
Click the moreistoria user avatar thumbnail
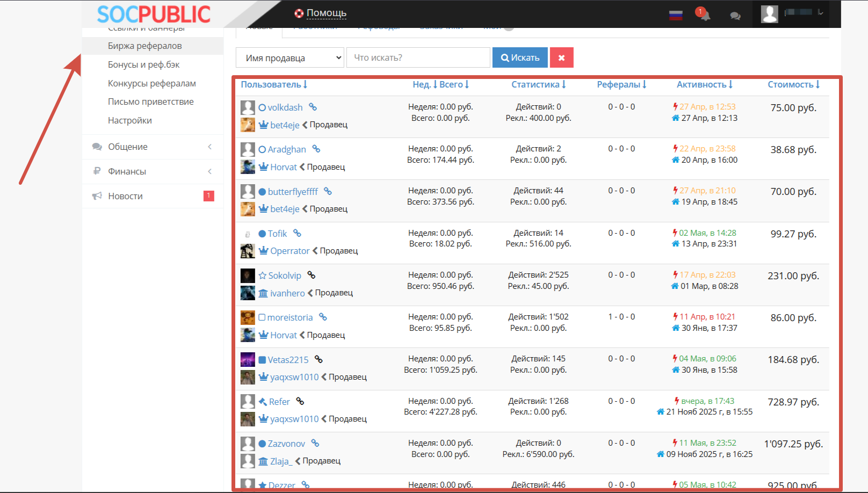[x=248, y=317]
